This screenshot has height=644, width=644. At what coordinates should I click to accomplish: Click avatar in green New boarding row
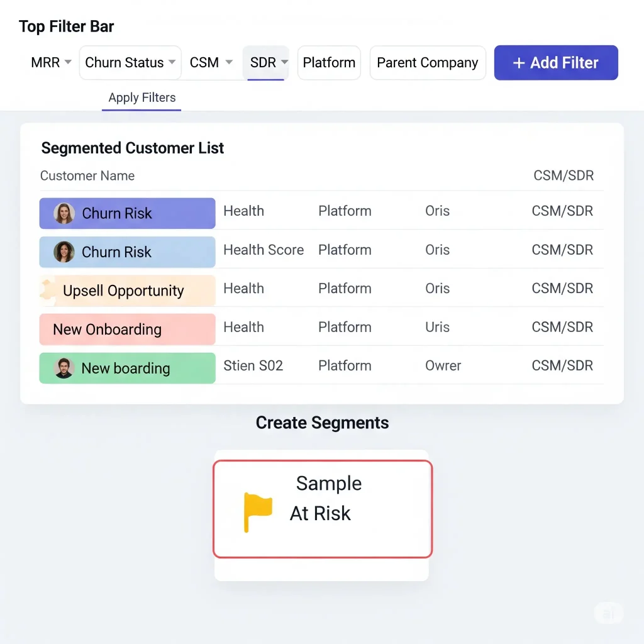pyautogui.click(x=64, y=368)
